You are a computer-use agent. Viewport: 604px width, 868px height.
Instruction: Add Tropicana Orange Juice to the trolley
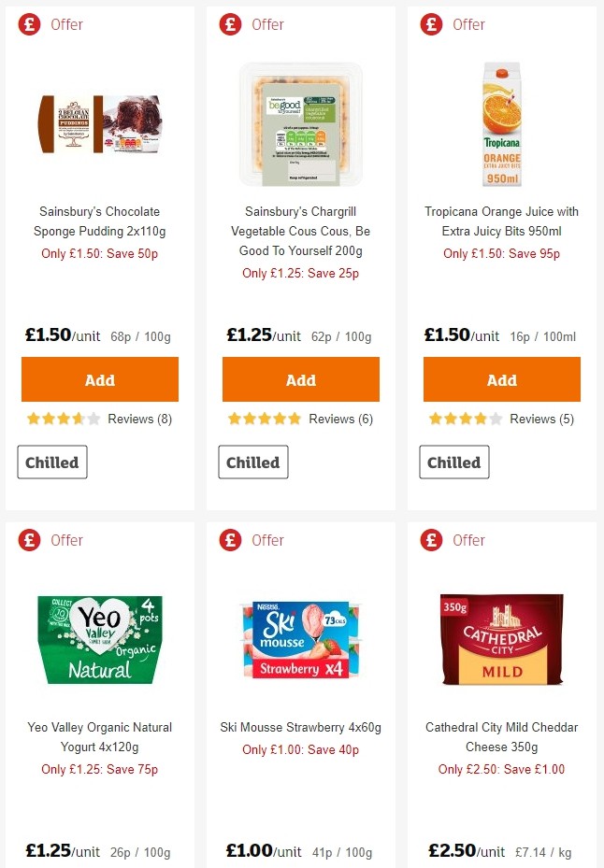click(501, 380)
